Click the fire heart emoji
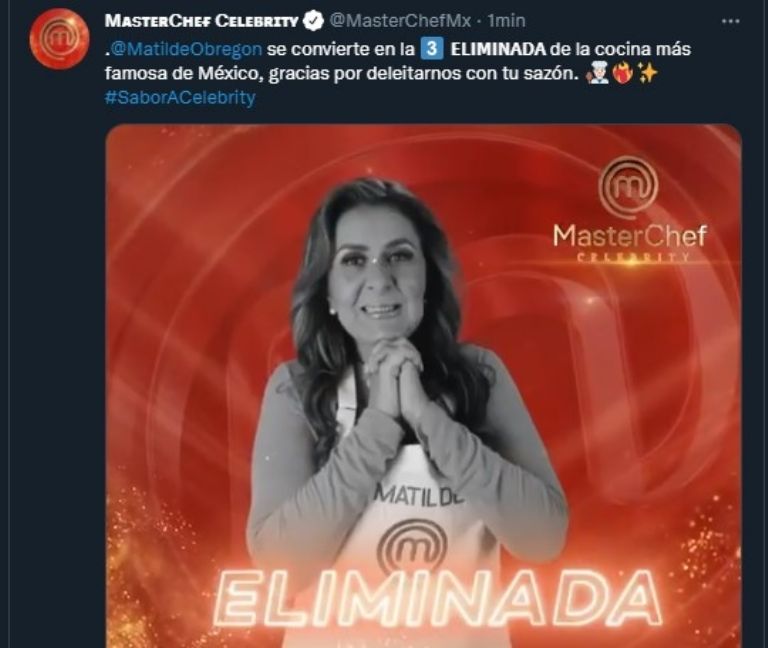 (623, 74)
